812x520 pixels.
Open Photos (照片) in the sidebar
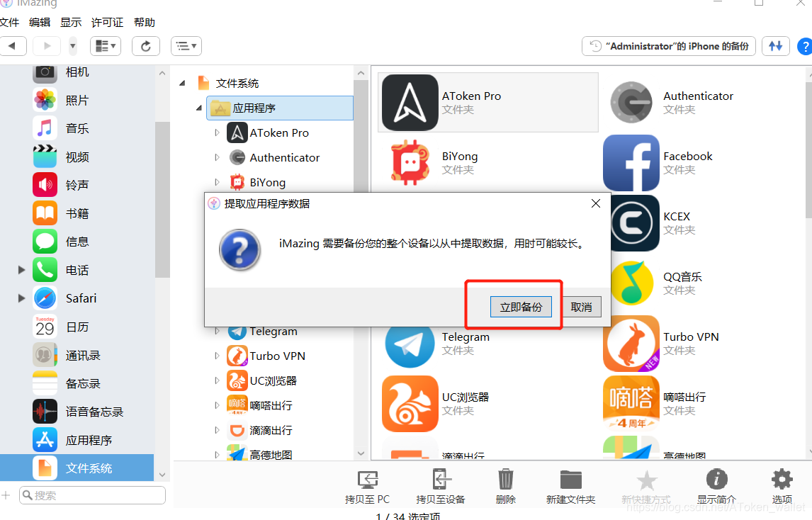[78, 100]
